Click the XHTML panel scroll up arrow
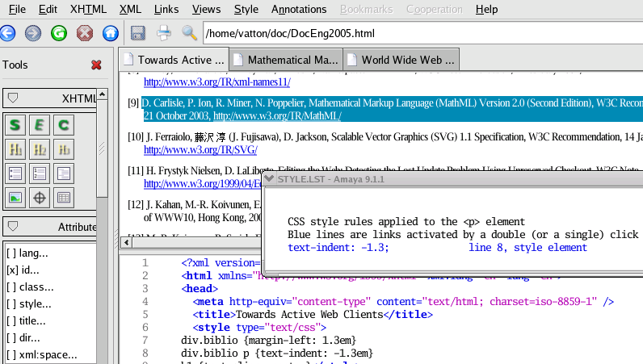 point(102,94)
